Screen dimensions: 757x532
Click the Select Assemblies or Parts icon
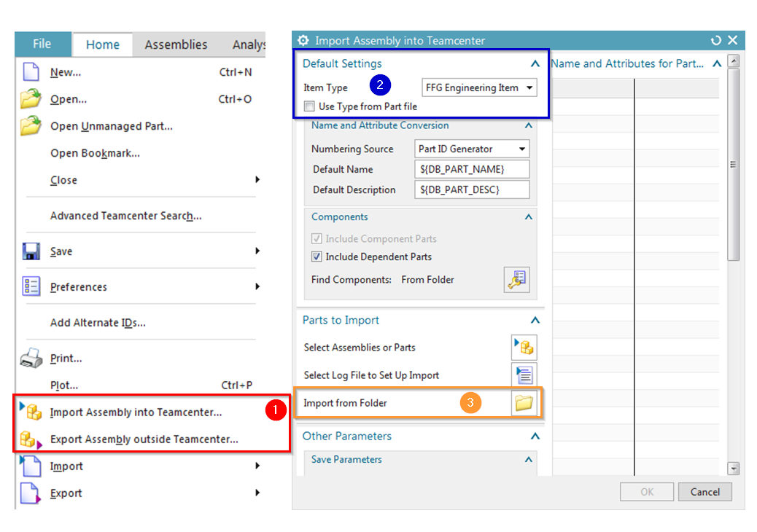[x=524, y=348]
